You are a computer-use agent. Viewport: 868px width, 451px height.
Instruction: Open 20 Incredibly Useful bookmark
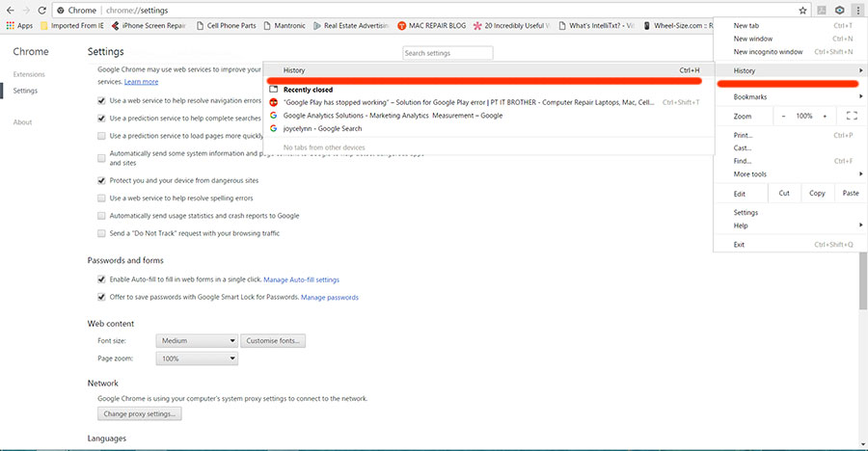point(511,25)
